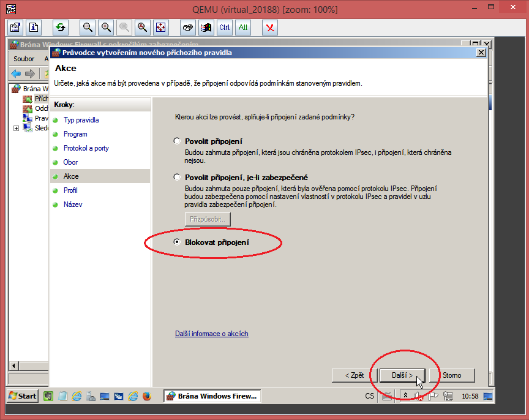Select 'Povolit připojení, je-li zabezpečené' option
The height and width of the screenshot is (420, 529).
(177, 177)
